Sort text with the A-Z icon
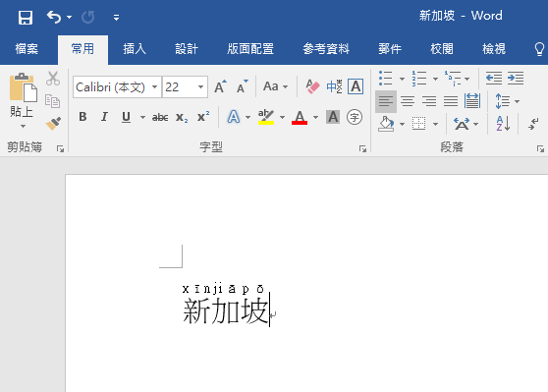This screenshot has height=392, width=548. point(503,124)
